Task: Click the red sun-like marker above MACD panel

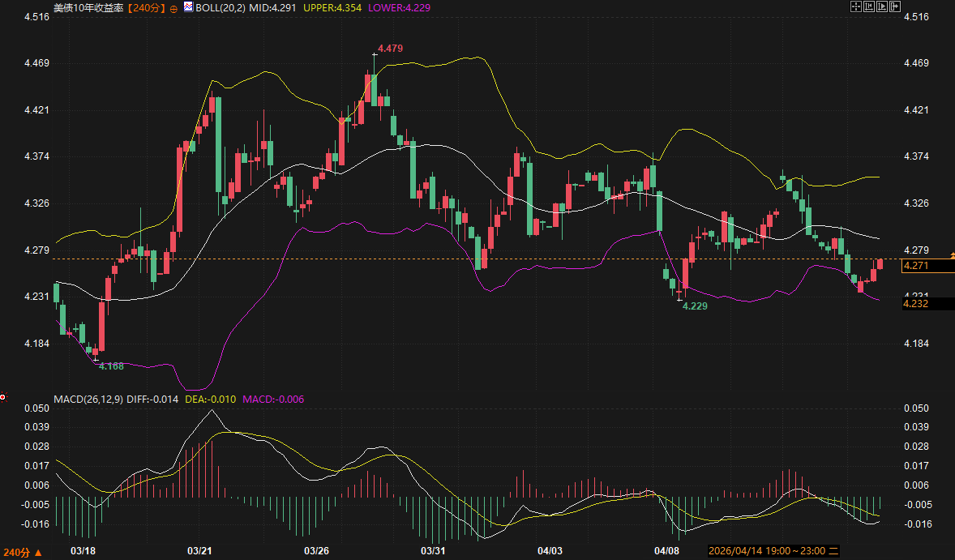Action: tap(3, 397)
